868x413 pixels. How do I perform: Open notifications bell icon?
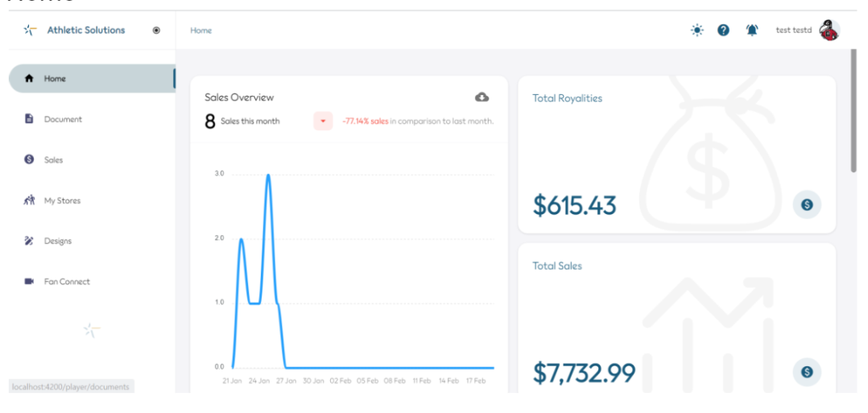(752, 31)
